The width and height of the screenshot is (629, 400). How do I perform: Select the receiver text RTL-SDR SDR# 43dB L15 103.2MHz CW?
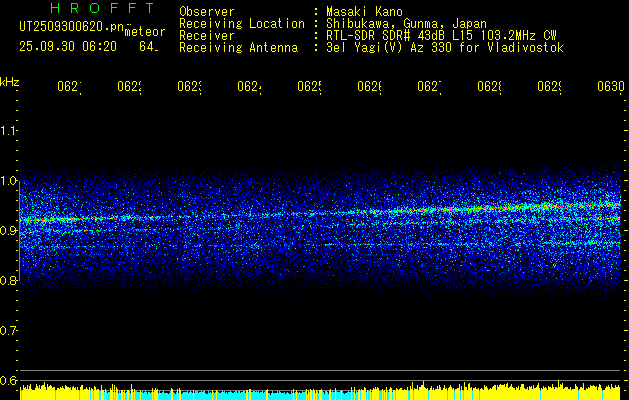point(441,36)
